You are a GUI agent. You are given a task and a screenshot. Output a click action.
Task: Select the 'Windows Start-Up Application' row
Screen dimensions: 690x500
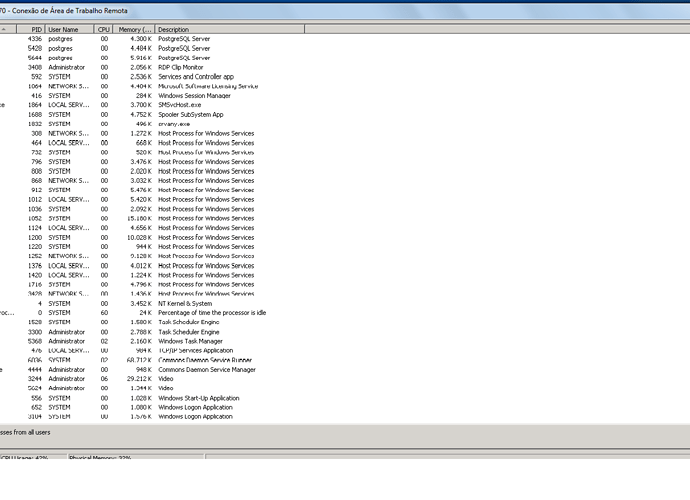coord(152,398)
